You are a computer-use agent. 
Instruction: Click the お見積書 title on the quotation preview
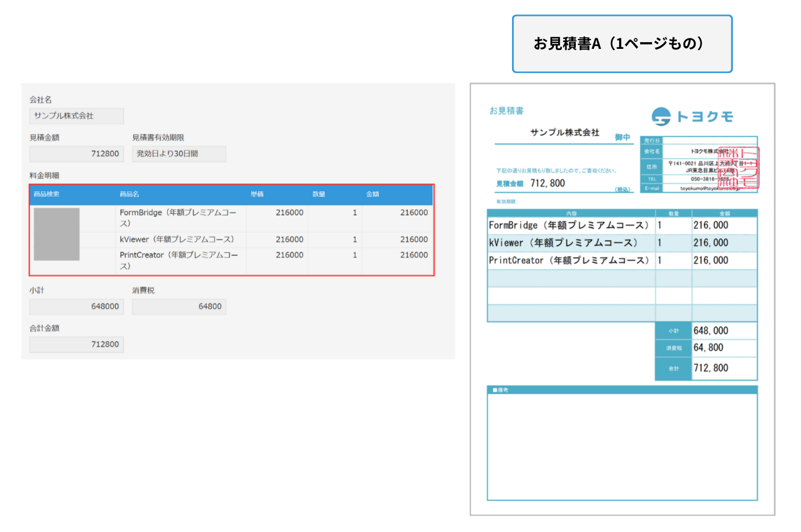point(506,111)
